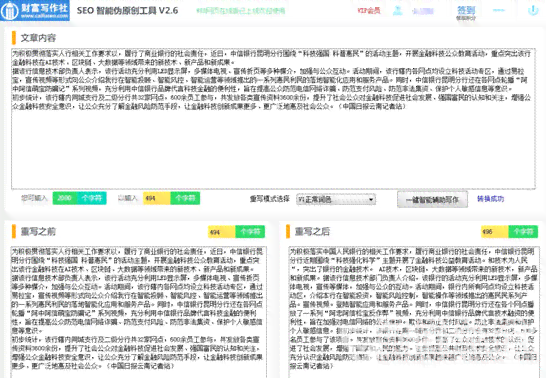This screenshot has height=378, width=546.
Task: Open the three-dots more menu
Action: click(499, 10)
